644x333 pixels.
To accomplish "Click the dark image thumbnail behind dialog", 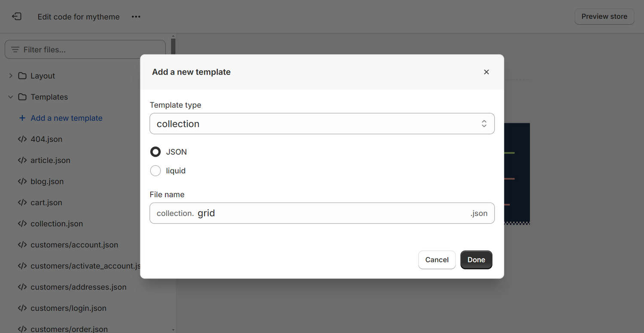I will click(517, 174).
